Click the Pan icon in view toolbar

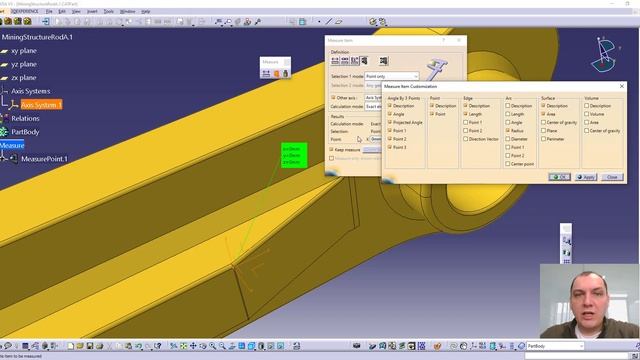[x=193, y=346]
